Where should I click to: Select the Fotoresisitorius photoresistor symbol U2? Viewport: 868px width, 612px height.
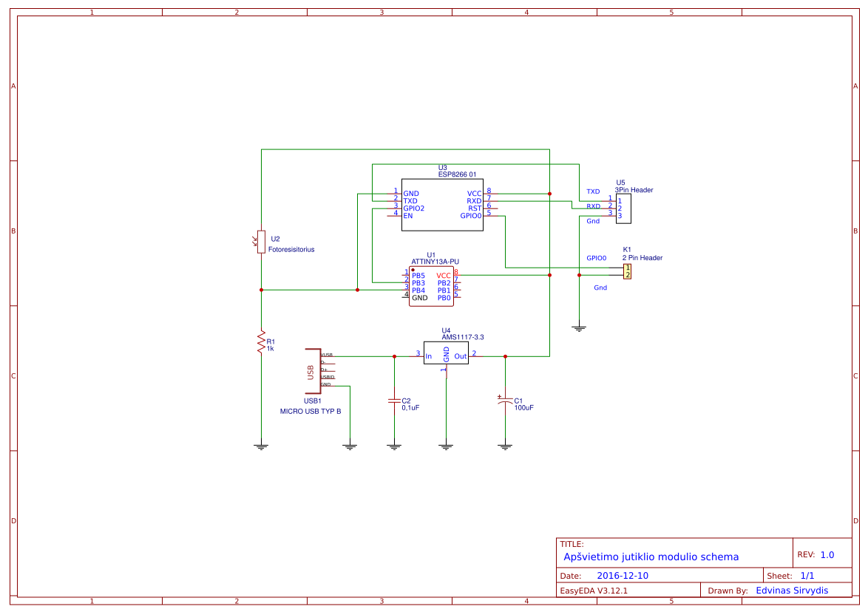(x=260, y=242)
